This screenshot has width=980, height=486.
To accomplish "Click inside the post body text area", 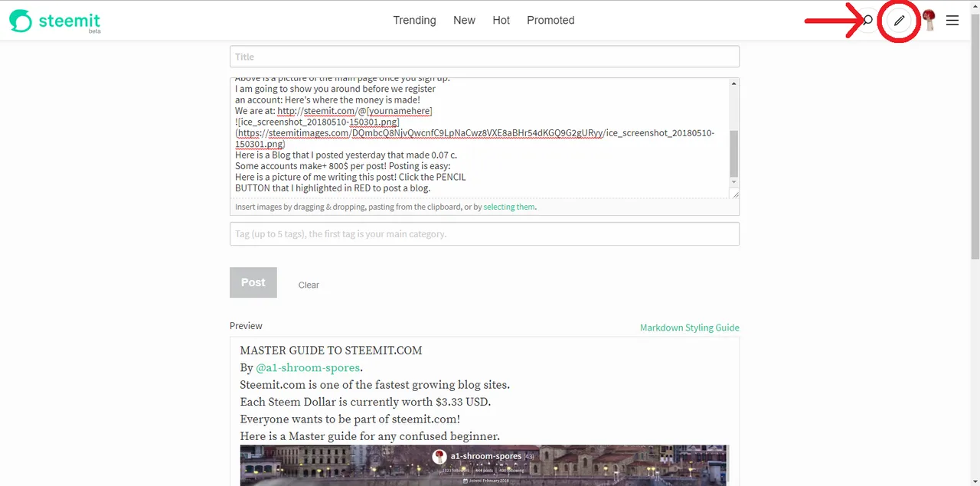I will [x=479, y=138].
